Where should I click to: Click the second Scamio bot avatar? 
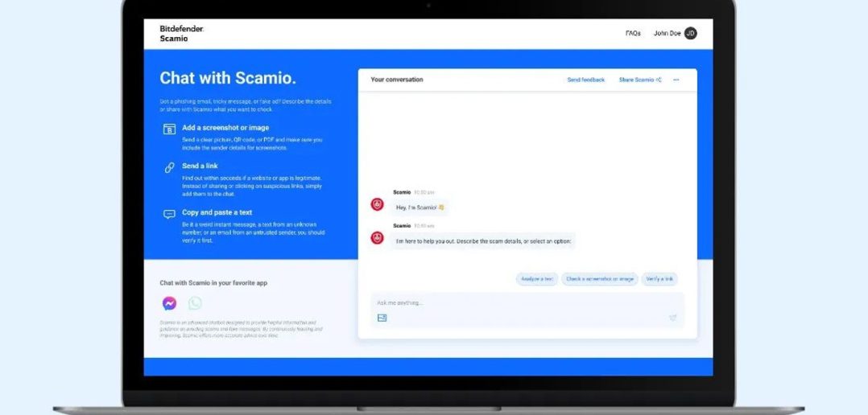tap(377, 237)
